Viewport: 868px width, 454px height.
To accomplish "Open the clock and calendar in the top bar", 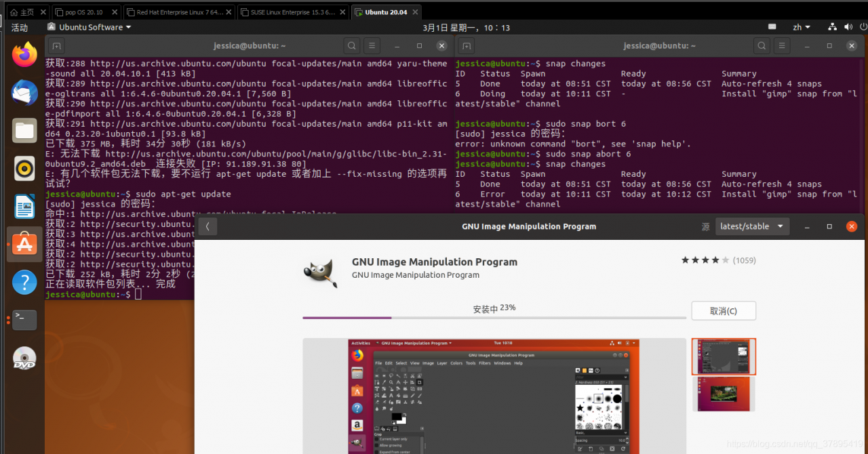I will click(x=466, y=27).
